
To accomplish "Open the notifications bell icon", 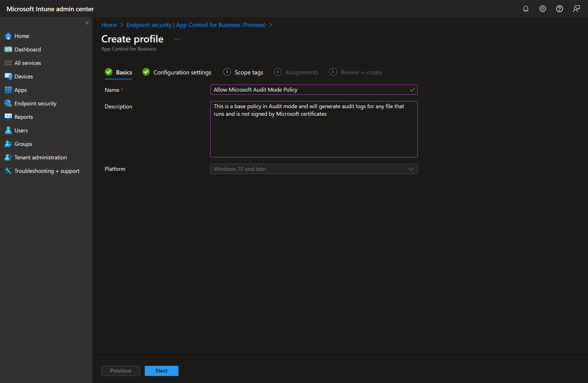I will (526, 9).
